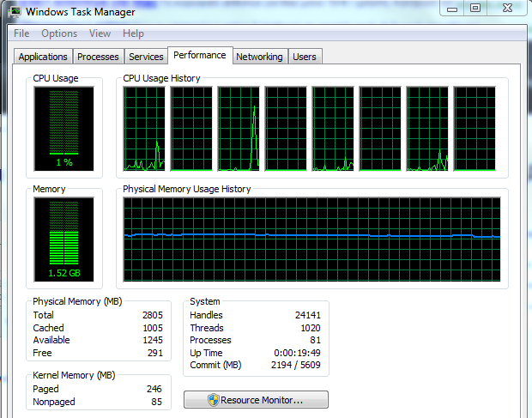The width and height of the screenshot is (532, 418).
Task: Click the third CPU graph with tall spike
Action: pos(239,129)
